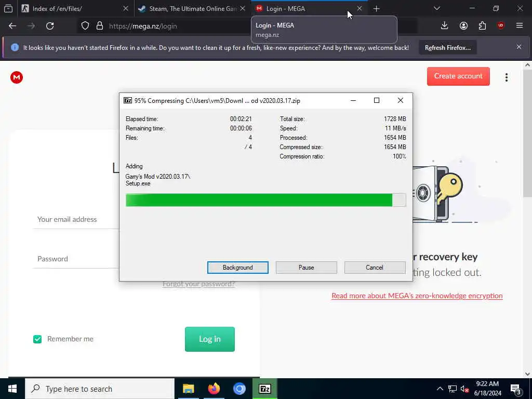Click the MEGA logo

pyautogui.click(x=17, y=77)
